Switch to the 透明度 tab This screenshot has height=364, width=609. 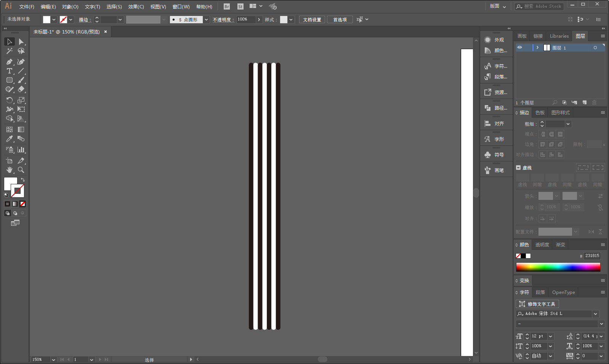[x=542, y=244]
